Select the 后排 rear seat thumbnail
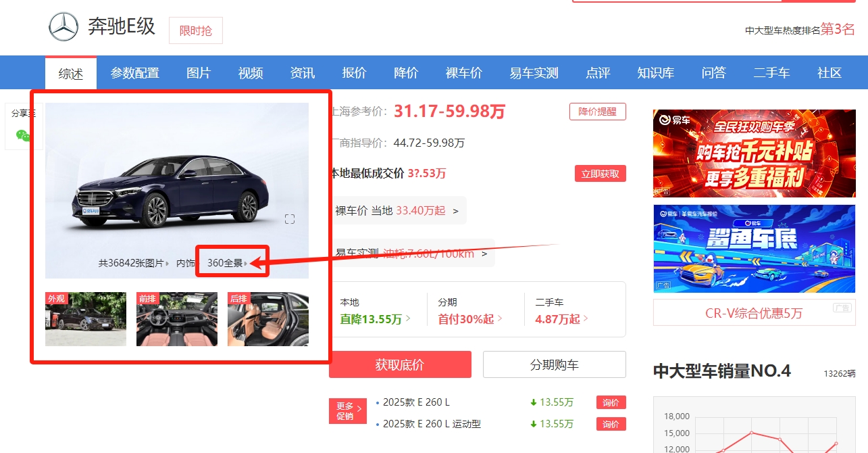 pos(268,319)
